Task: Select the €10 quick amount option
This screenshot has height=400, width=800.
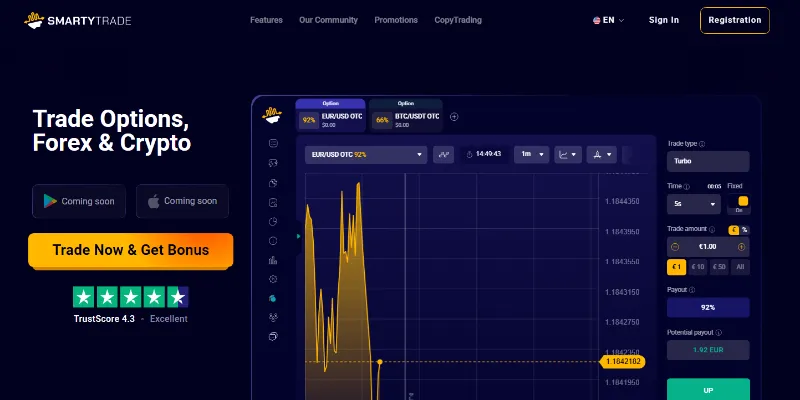Action: (x=699, y=267)
